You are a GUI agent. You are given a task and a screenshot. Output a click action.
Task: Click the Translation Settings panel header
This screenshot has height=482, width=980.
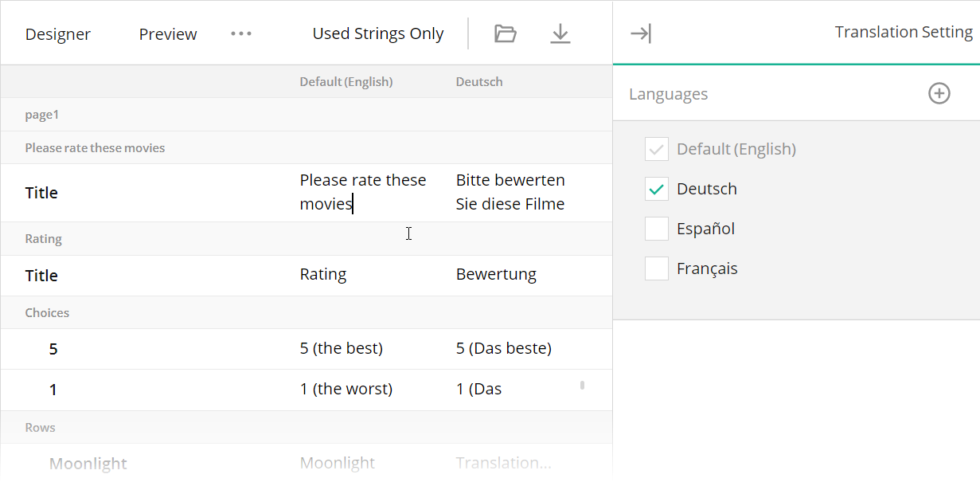tap(904, 32)
